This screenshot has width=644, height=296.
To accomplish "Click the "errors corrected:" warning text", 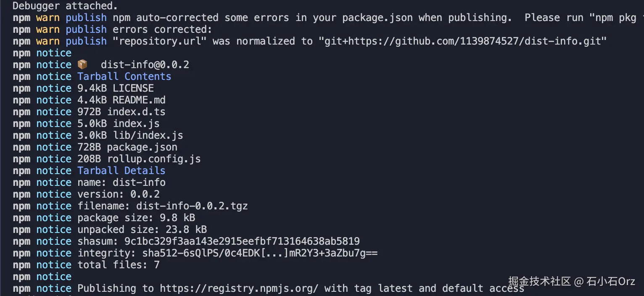I will coord(162,29).
